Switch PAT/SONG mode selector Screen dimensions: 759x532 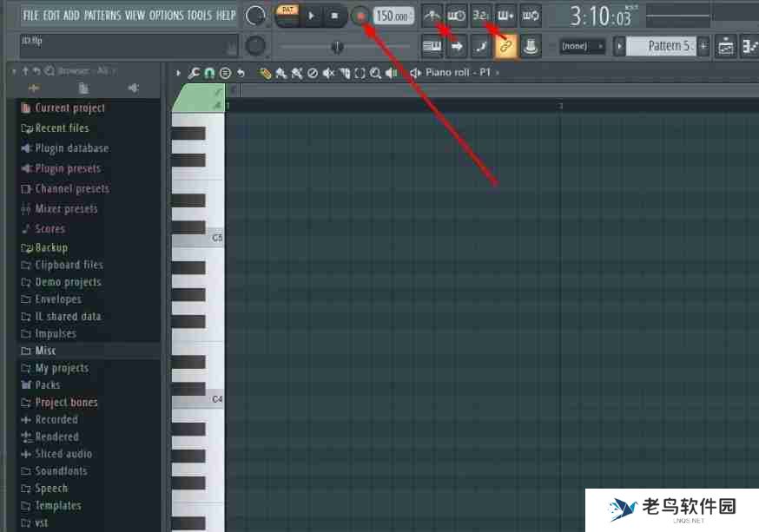tap(287, 16)
